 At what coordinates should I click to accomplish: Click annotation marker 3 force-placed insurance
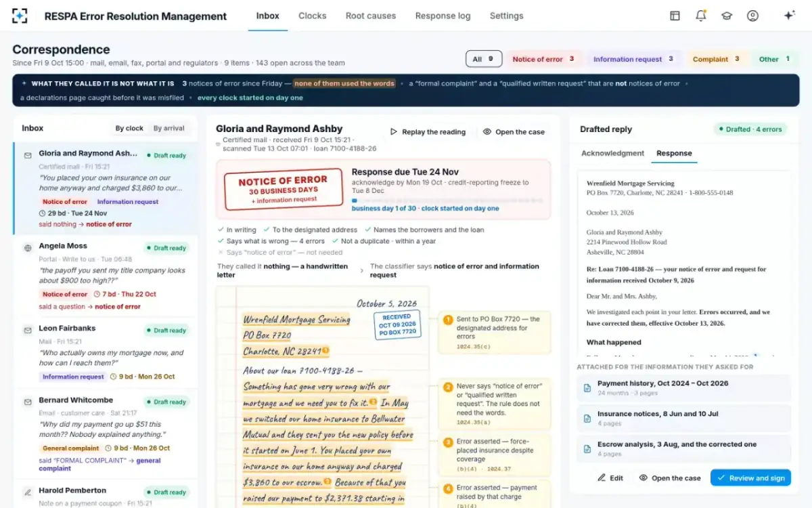(447, 442)
